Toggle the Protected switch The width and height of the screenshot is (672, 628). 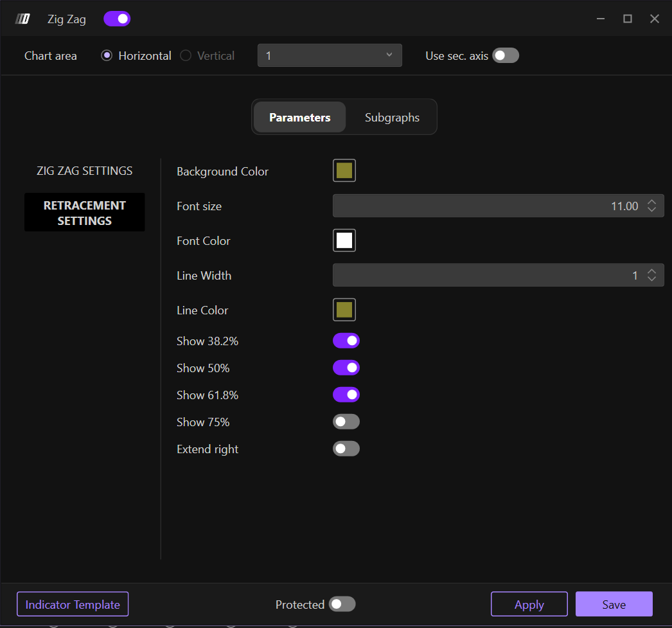point(342,604)
